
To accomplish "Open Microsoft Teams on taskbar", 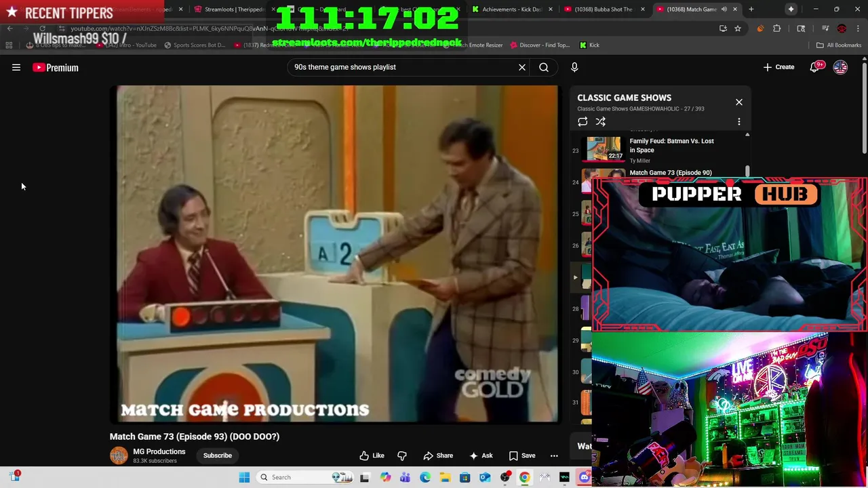I will click(406, 477).
